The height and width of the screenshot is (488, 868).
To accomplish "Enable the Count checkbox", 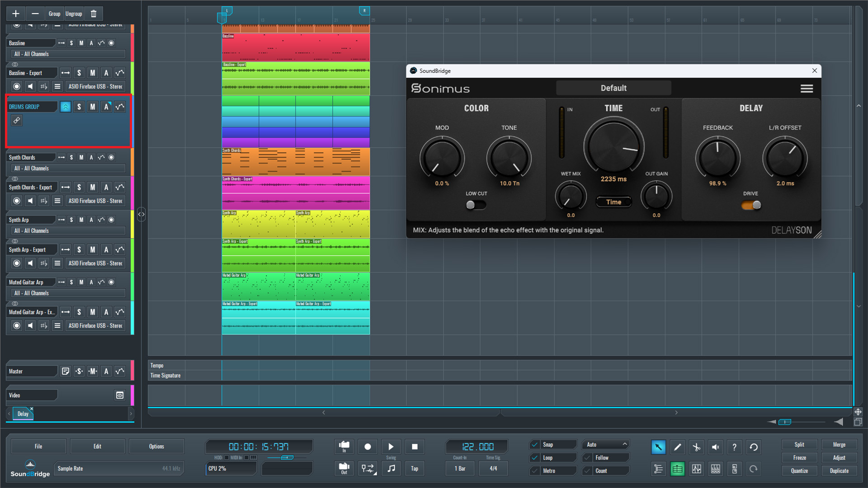I will (588, 471).
